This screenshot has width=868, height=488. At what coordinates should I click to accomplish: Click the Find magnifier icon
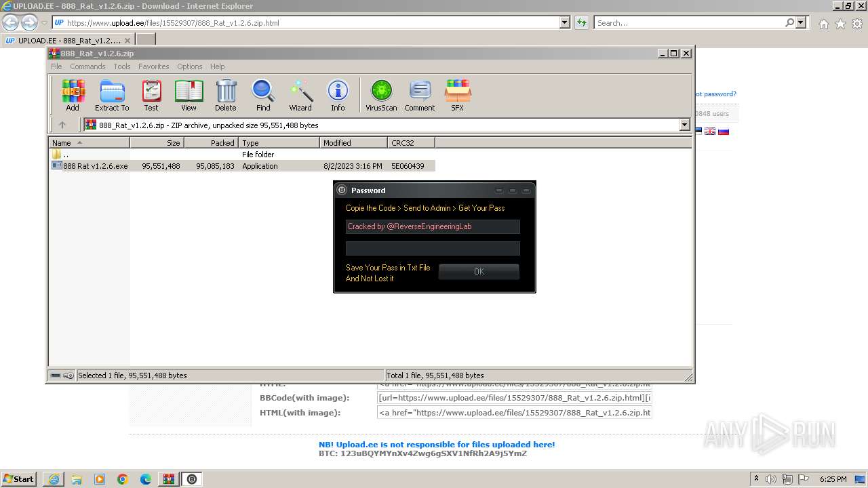(263, 95)
